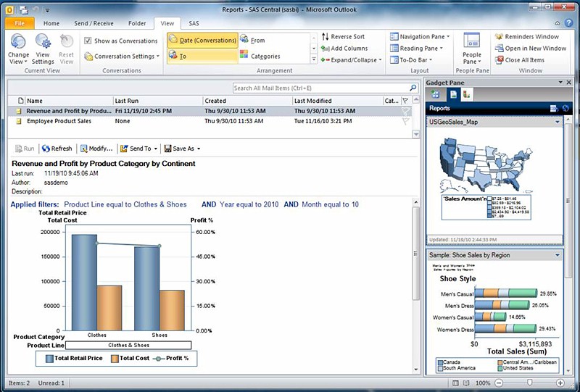This screenshot has height=392, width=580.
Task: Open USGeoSales_Map gadget dropdown arrow
Action: click(558, 122)
